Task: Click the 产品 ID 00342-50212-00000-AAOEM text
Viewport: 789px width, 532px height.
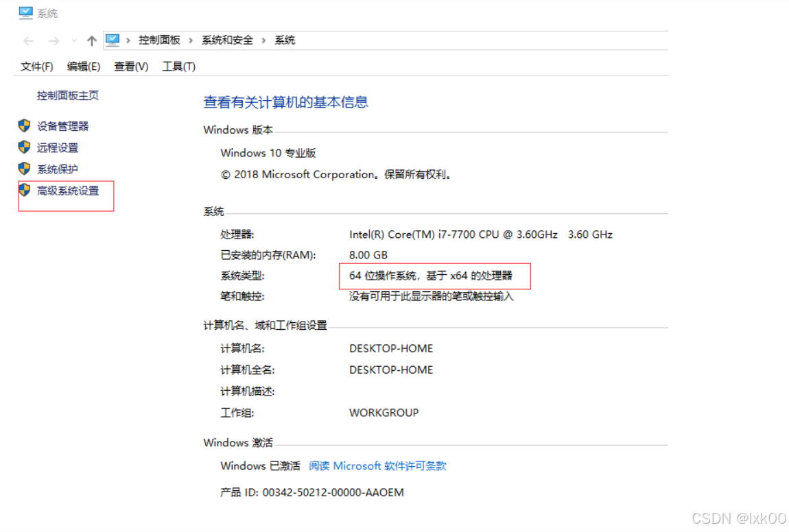Action: (312, 493)
